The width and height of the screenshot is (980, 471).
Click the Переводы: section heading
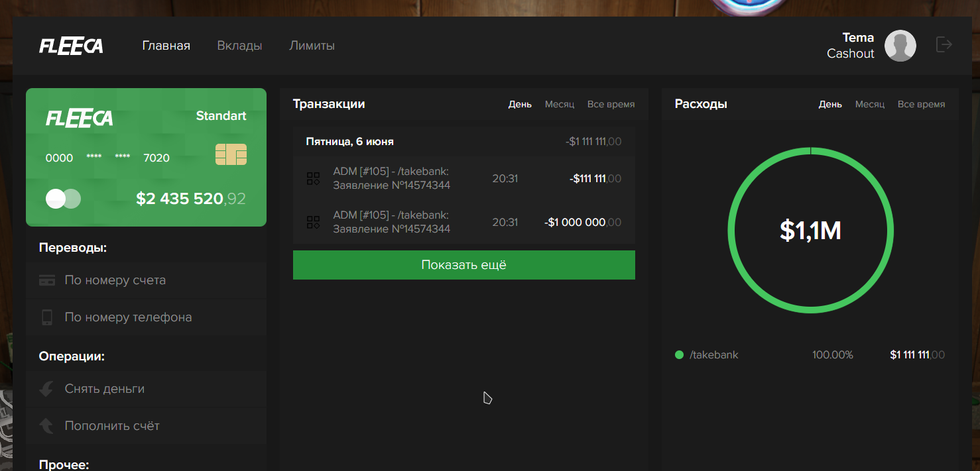pos(73,248)
